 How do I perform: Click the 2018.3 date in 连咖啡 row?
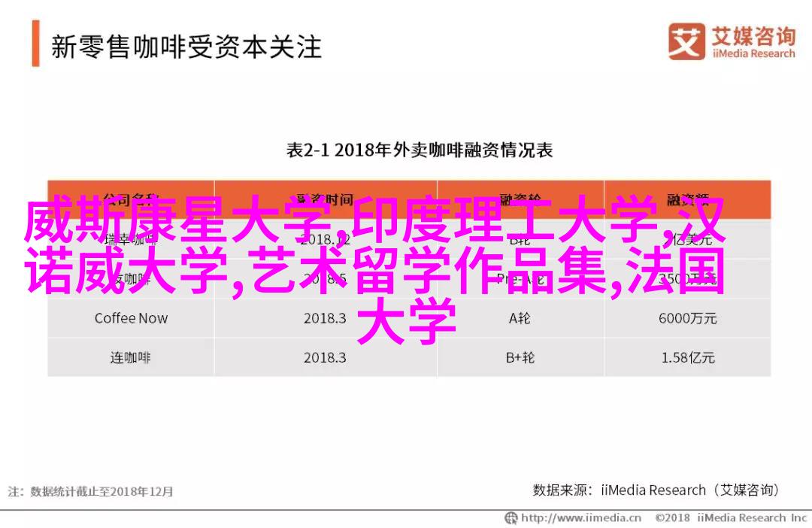pos(326,357)
